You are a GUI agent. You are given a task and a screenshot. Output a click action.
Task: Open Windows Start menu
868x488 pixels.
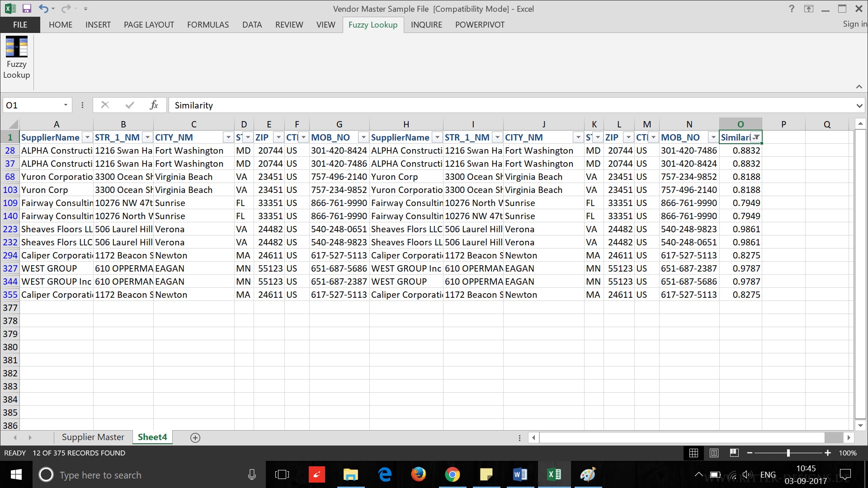coord(16,474)
